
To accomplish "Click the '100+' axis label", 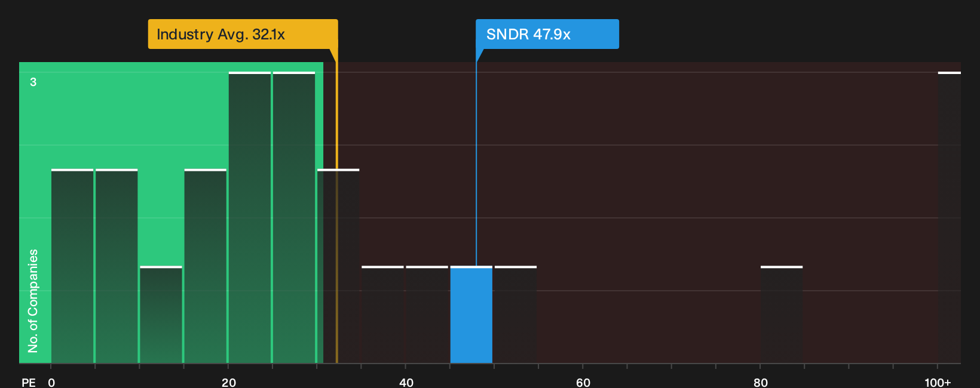I will click(938, 382).
